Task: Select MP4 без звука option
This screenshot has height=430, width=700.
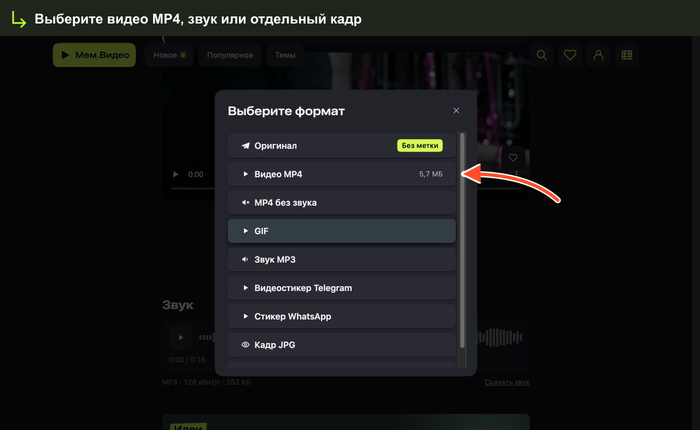Action: tap(342, 203)
